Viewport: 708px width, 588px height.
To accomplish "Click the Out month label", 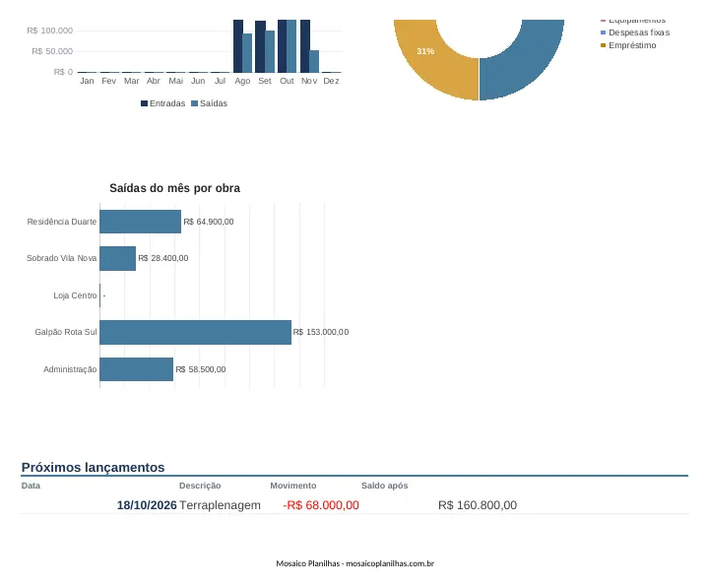I will coord(287,81).
